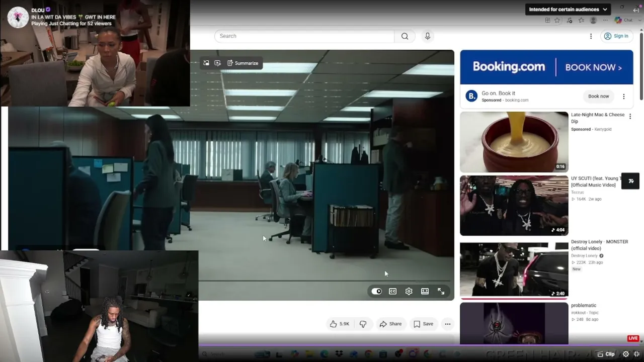Open more actions menu beside Save
The height and width of the screenshot is (362, 644).
tap(447, 324)
